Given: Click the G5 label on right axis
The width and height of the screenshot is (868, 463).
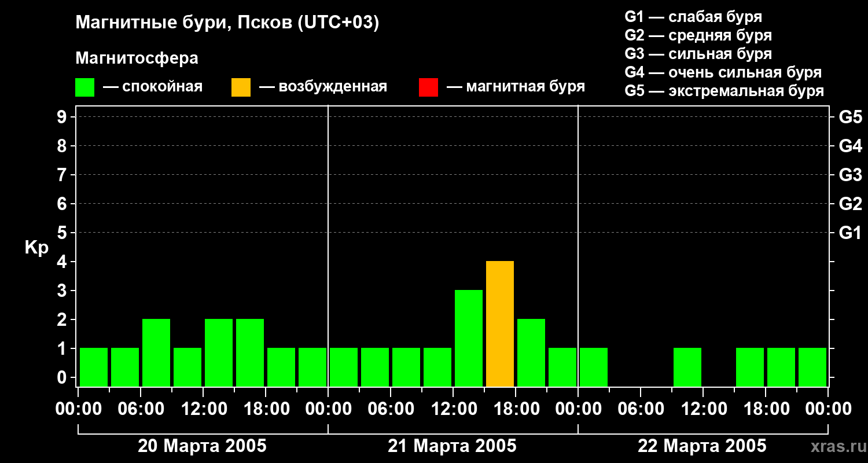Looking at the screenshot, I should point(850,117).
